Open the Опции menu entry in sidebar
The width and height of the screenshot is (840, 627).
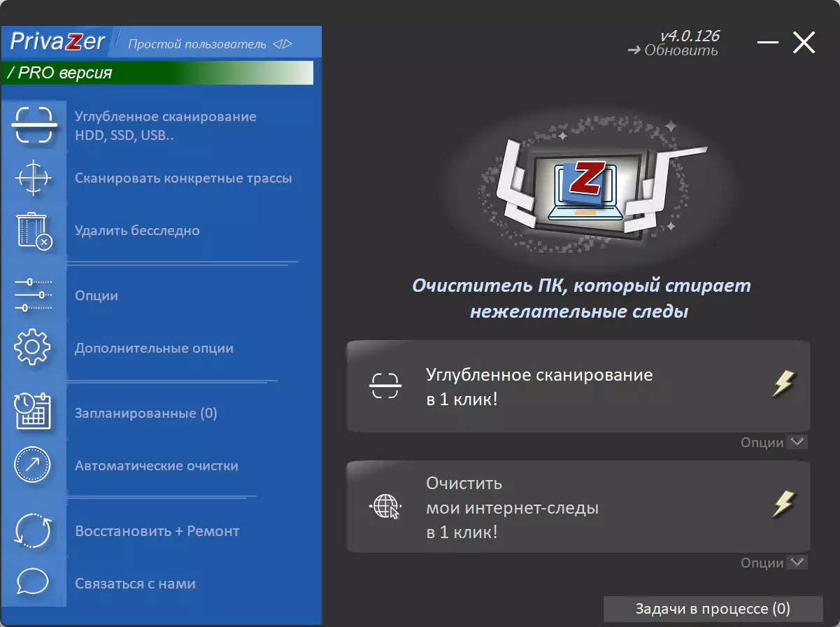click(97, 295)
